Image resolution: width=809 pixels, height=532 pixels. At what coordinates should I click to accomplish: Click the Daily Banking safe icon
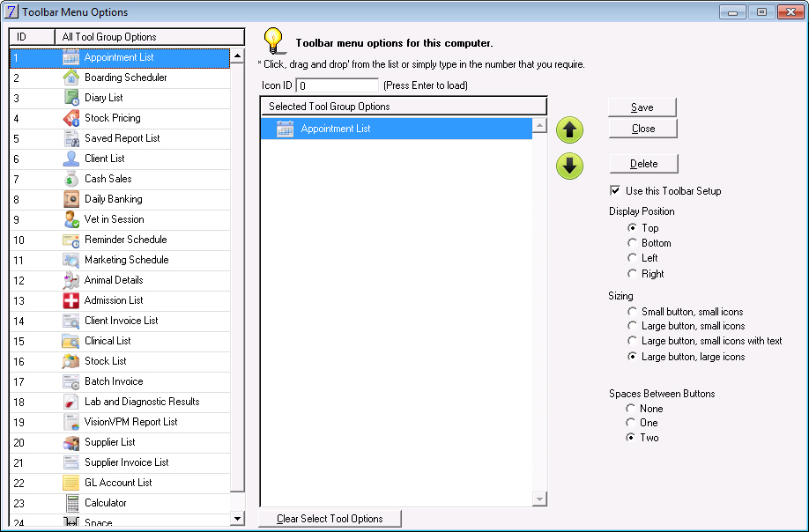pos(71,199)
